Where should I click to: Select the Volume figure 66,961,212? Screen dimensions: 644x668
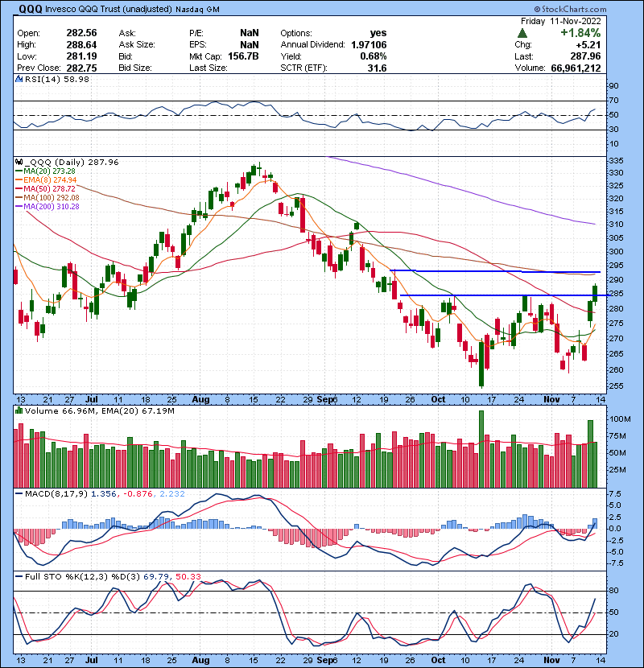tap(576, 68)
